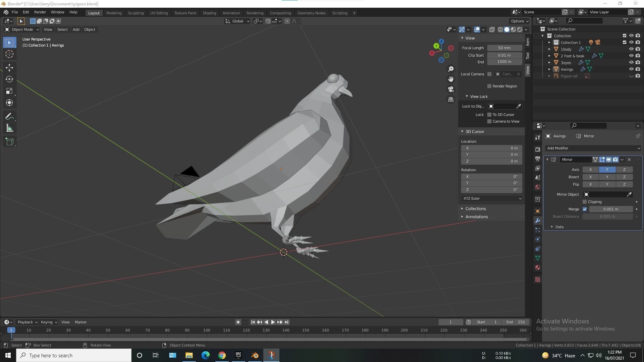Select the Move tool in toolbar
This screenshot has height=362, width=644.
[9, 67]
